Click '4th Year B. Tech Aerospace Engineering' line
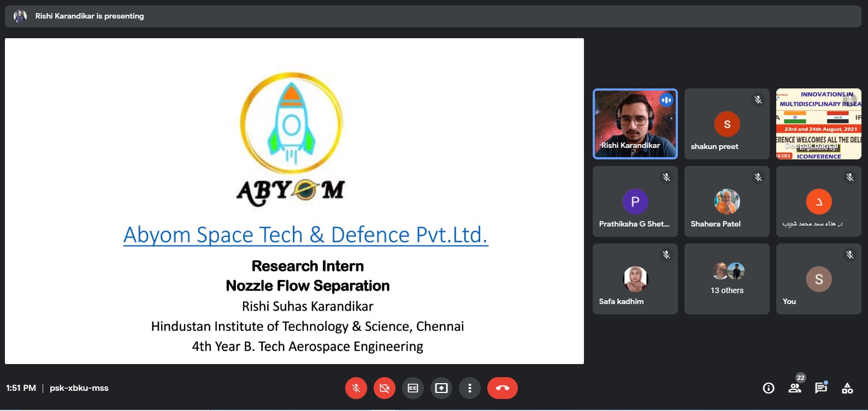Viewport: 868px width, 411px height. click(308, 347)
